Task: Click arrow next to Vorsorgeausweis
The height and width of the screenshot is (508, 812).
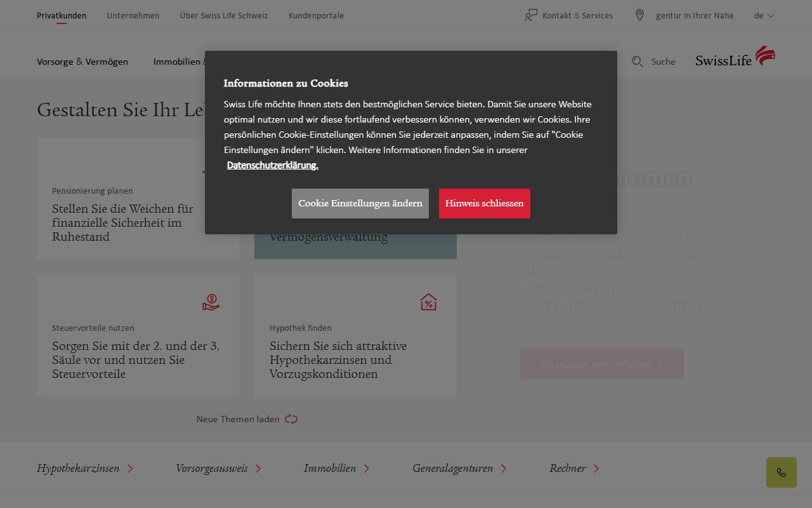Action: pos(258,469)
